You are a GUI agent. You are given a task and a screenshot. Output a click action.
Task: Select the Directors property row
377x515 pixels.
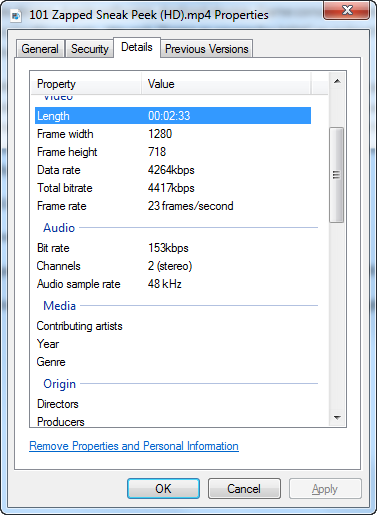click(x=173, y=404)
